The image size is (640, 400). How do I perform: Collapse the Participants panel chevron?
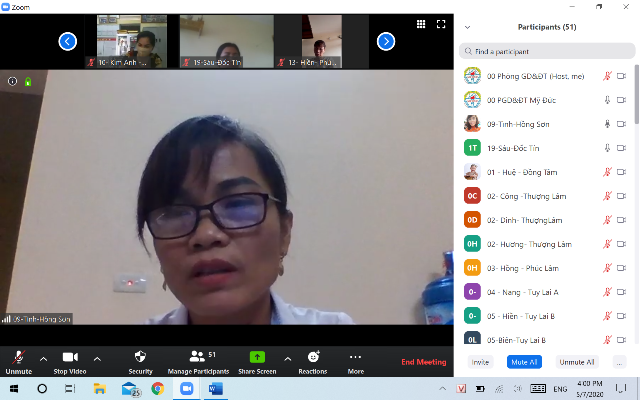468,27
